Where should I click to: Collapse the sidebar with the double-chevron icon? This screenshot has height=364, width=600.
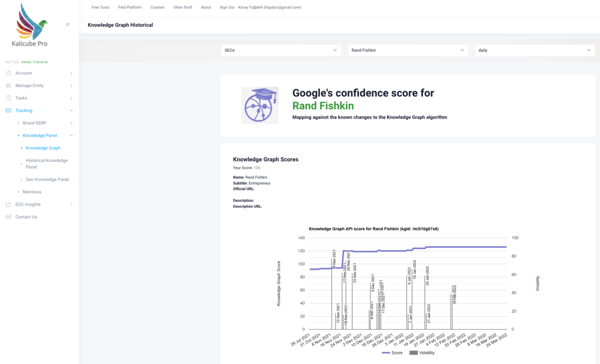point(68,24)
